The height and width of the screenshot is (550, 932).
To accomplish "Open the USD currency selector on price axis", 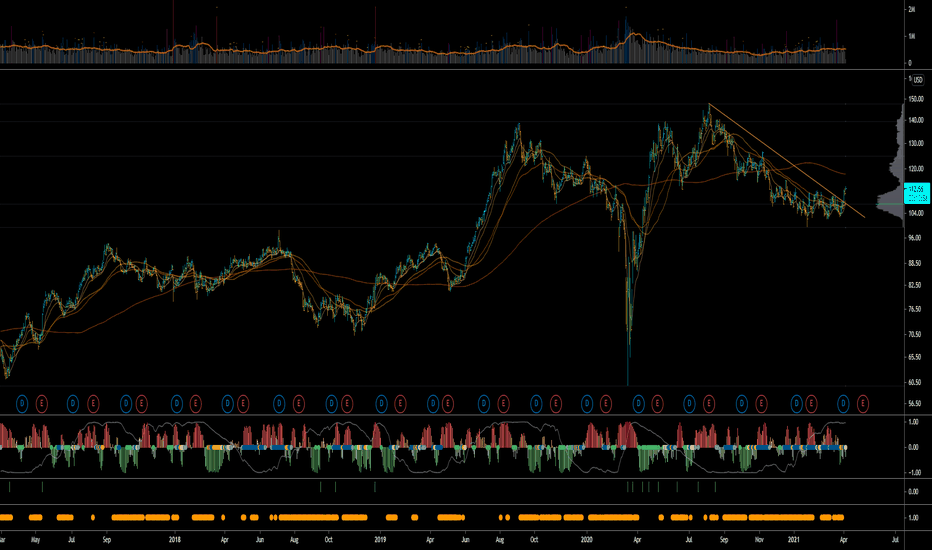I will pos(918,80).
